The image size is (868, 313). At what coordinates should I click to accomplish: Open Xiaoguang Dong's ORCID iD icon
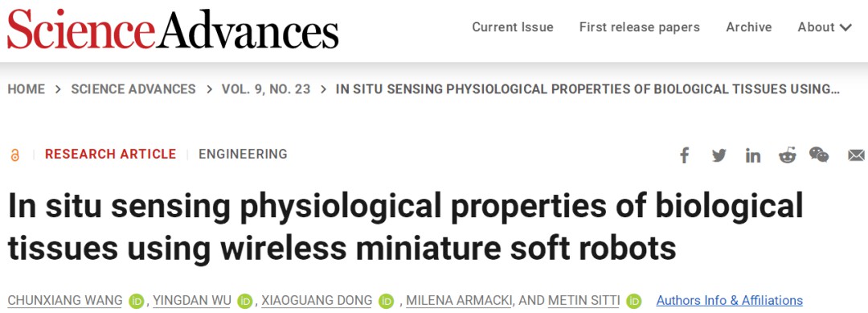click(x=387, y=301)
